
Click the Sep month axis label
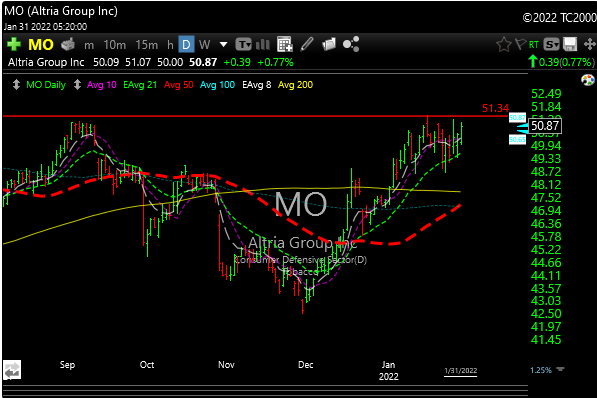(x=67, y=365)
